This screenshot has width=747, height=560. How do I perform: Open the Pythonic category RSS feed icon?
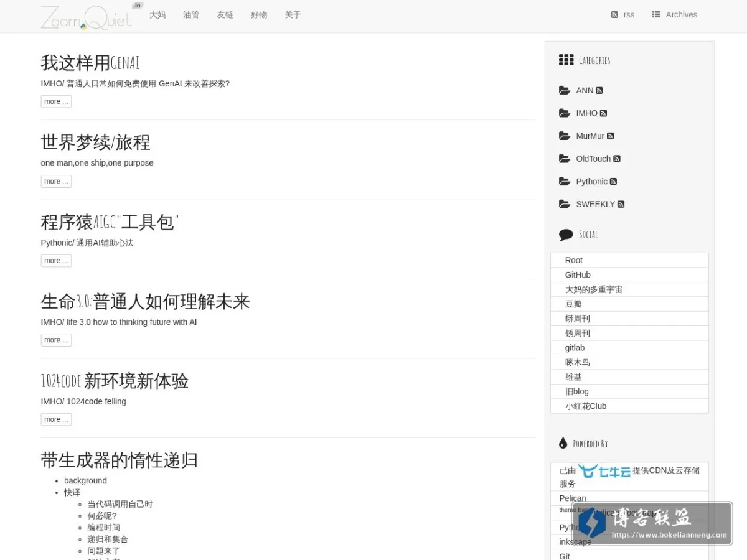click(x=613, y=182)
